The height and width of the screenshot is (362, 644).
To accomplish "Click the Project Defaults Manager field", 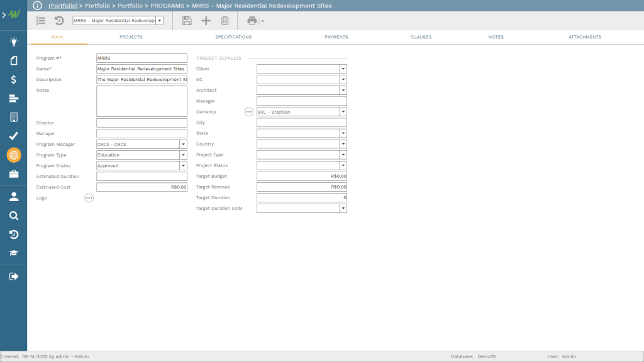I will click(x=301, y=101).
